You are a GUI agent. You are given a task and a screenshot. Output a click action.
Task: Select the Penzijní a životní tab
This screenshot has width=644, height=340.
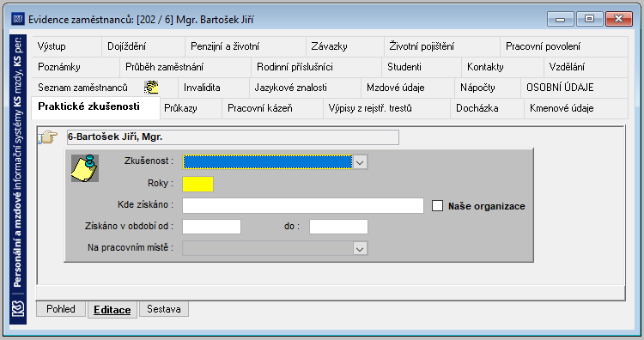tap(246, 46)
